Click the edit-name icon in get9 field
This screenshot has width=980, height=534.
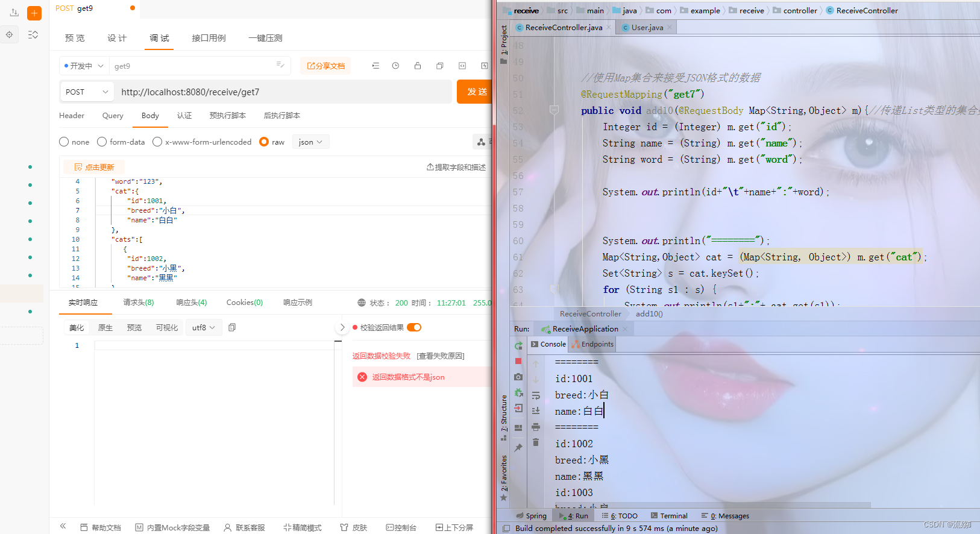pyautogui.click(x=280, y=64)
